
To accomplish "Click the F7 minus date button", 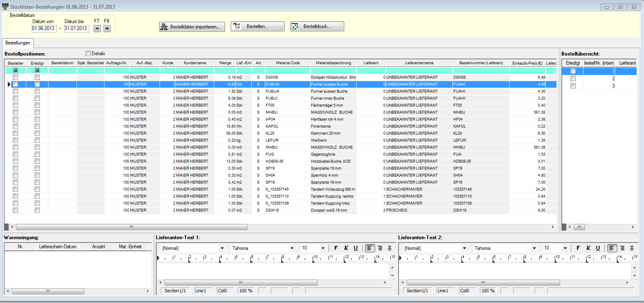I will [x=97, y=28].
